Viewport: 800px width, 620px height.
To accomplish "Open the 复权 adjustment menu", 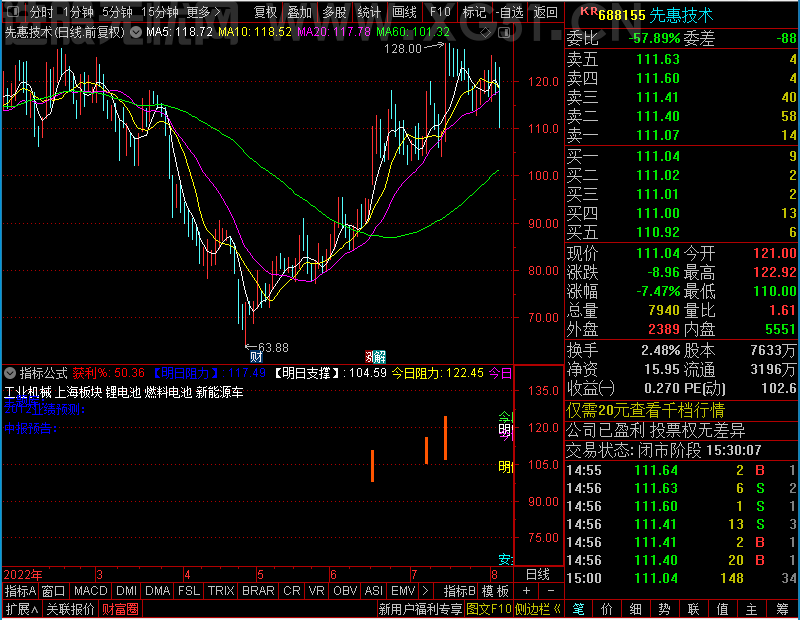I will tap(266, 12).
